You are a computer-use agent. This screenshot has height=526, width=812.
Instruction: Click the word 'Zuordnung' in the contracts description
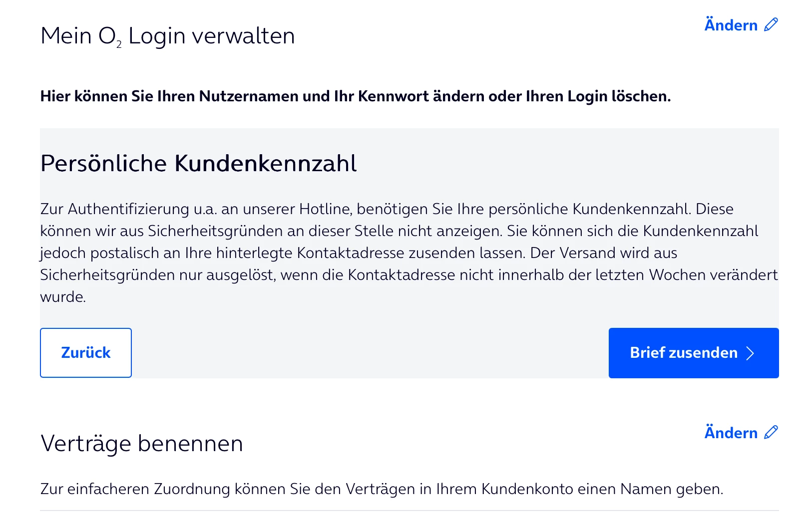tap(191, 489)
